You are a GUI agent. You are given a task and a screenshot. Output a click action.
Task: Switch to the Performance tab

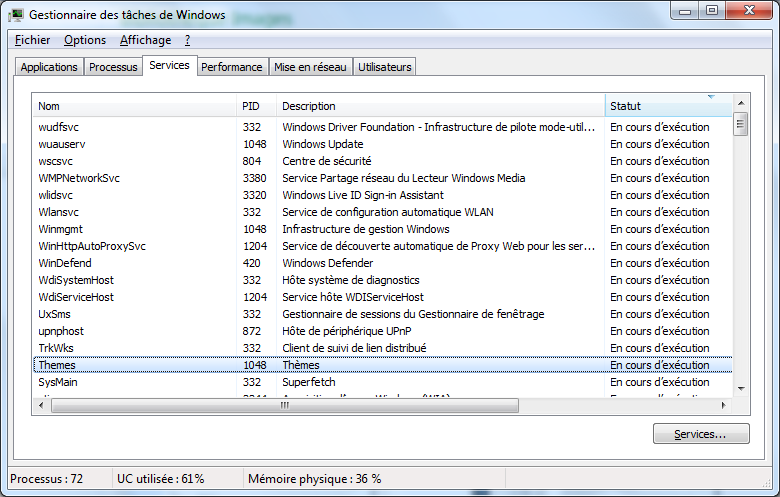[231, 67]
